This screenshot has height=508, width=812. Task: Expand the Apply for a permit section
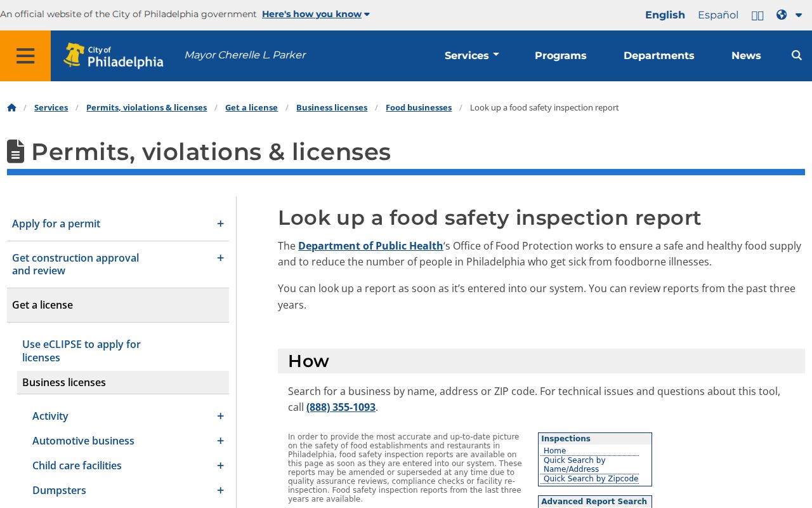[x=220, y=224]
